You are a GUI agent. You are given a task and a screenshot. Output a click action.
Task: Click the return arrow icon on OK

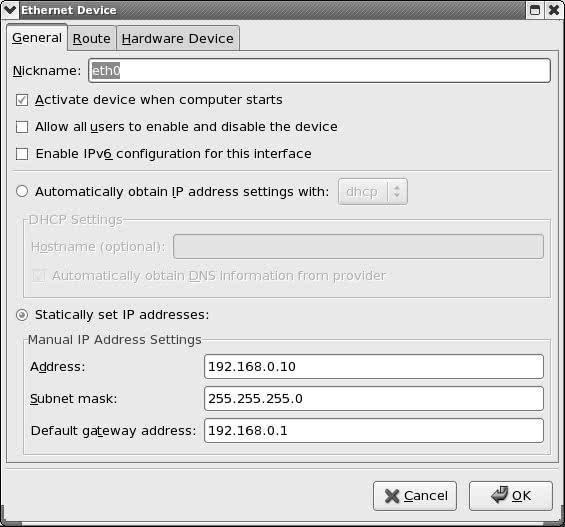[x=499, y=495]
